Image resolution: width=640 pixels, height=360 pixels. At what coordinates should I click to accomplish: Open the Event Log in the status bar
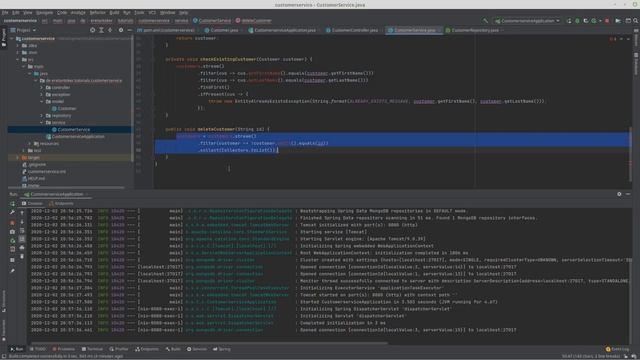tap(617, 349)
